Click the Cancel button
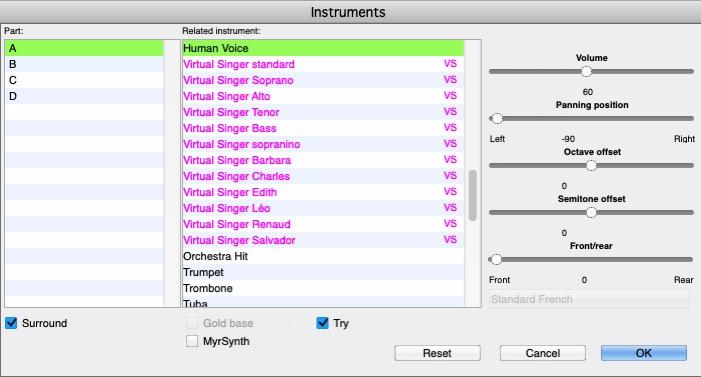Screen dimensions: 701x377 tap(543, 353)
